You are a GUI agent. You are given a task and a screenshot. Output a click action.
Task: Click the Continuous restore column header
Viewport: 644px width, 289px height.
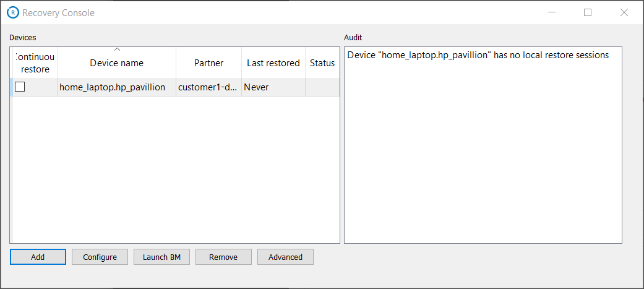click(35, 63)
